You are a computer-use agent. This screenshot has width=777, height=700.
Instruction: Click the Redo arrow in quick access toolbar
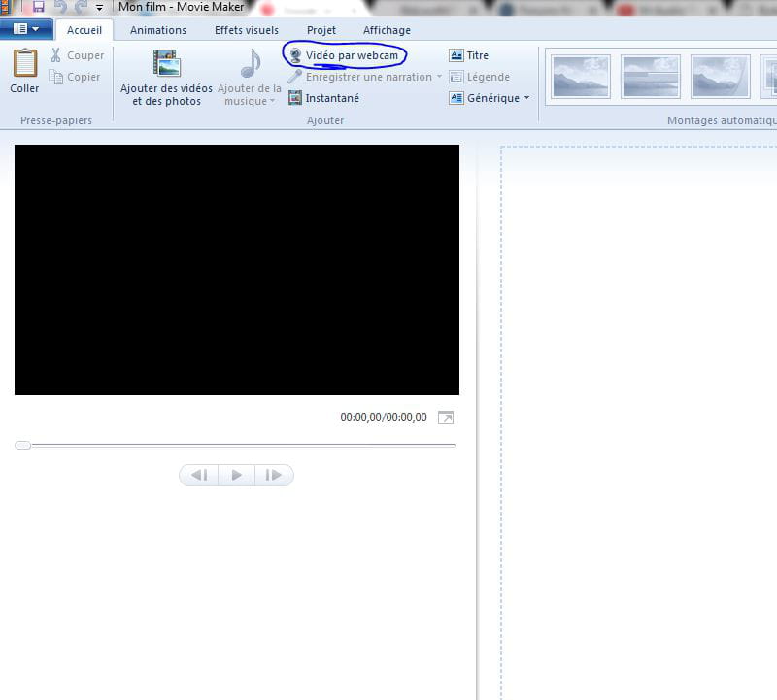pos(81,7)
